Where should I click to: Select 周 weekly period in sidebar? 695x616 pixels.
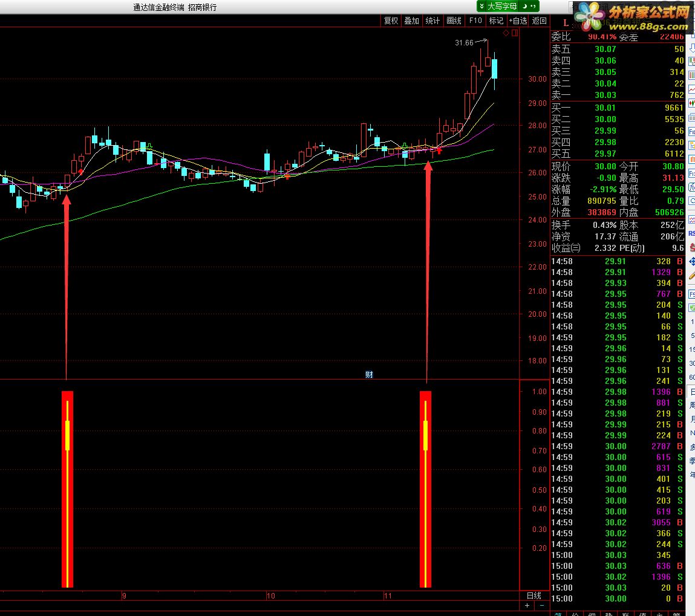pyautogui.click(x=692, y=405)
